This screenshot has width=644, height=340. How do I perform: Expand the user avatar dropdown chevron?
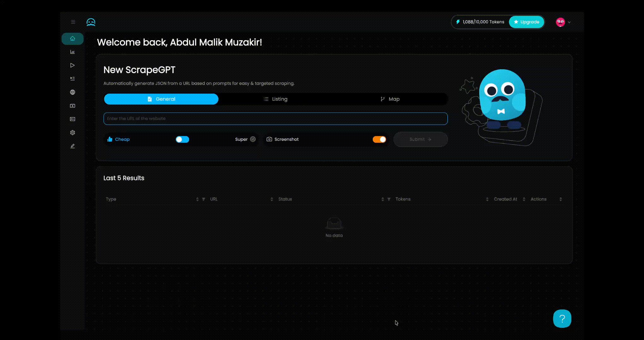point(569,22)
